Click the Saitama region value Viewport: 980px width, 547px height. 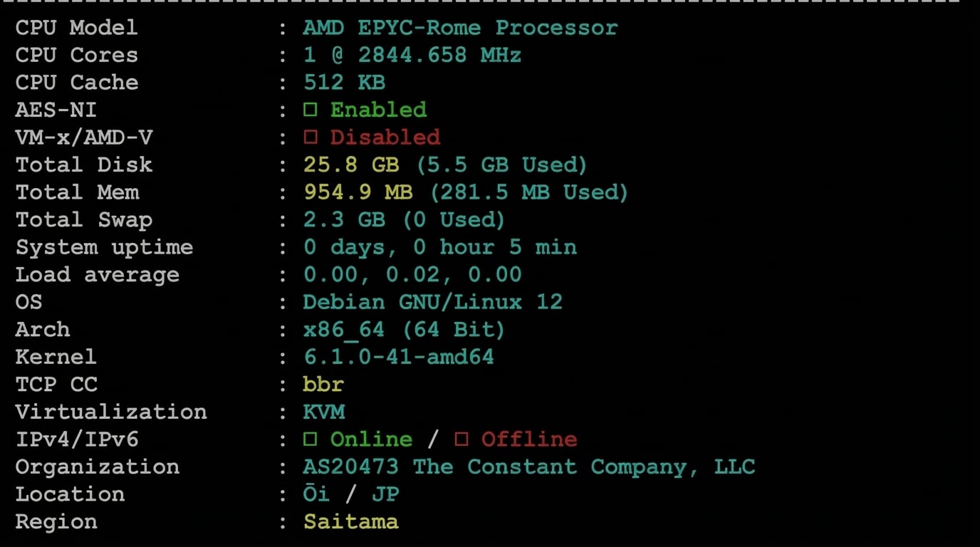350,522
